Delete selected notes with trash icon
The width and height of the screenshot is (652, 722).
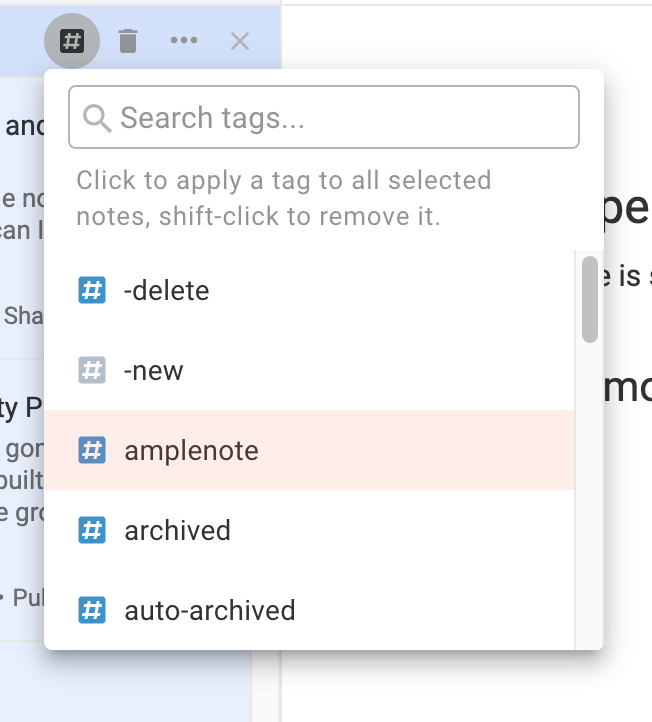pyautogui.click(x=128, y=41)
